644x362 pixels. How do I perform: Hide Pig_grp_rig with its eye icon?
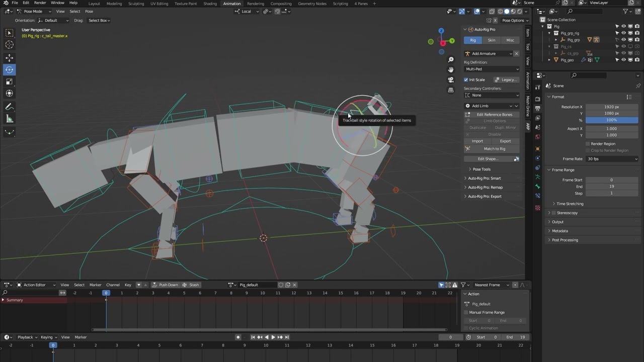tap(624, 33)
